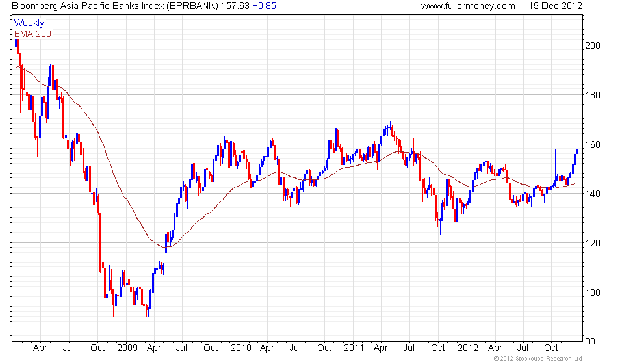Click the copyright '2012 Stockcube Research Ltd'
Image resolution: width=637 pixels, height=364 pixels.
point(538,359)
